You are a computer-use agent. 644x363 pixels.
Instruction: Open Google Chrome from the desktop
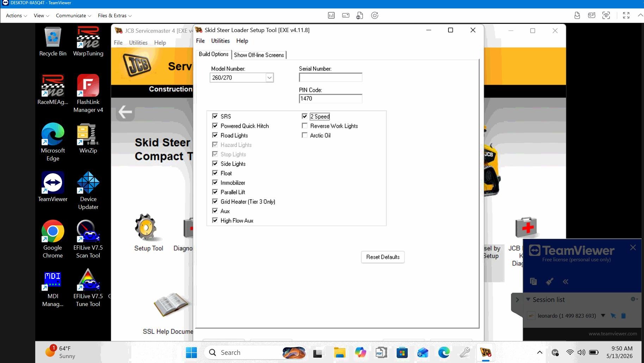53,239
